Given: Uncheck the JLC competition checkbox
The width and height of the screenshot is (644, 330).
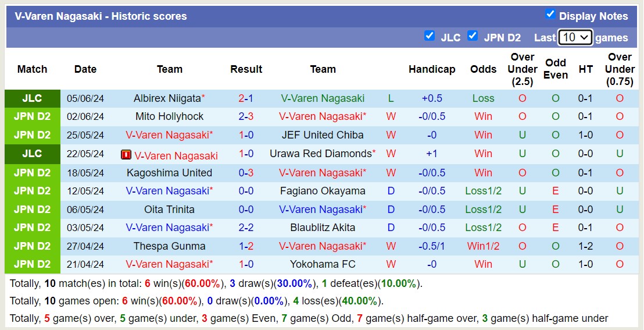Looking at the screenshot, I should click(x=429, y=36).
